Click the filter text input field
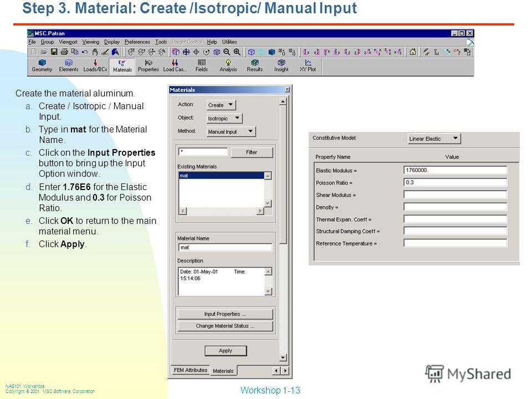Screen dimensions: 532x399 tap(203, 152)
